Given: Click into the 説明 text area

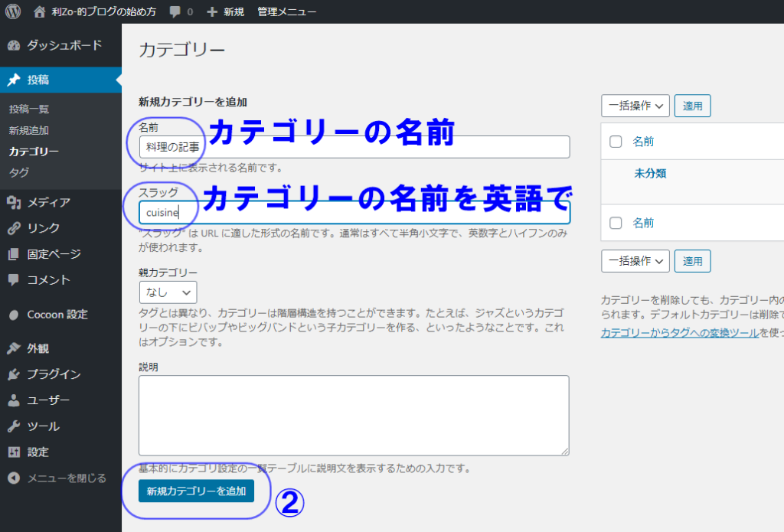Looking at the screenshot, I should (x=353, y=415).
